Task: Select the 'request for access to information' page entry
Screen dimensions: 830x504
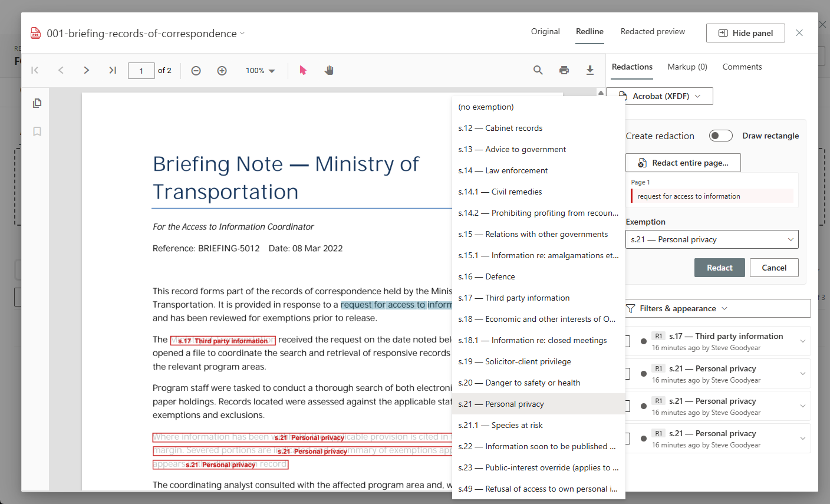Action: point(712,196)
